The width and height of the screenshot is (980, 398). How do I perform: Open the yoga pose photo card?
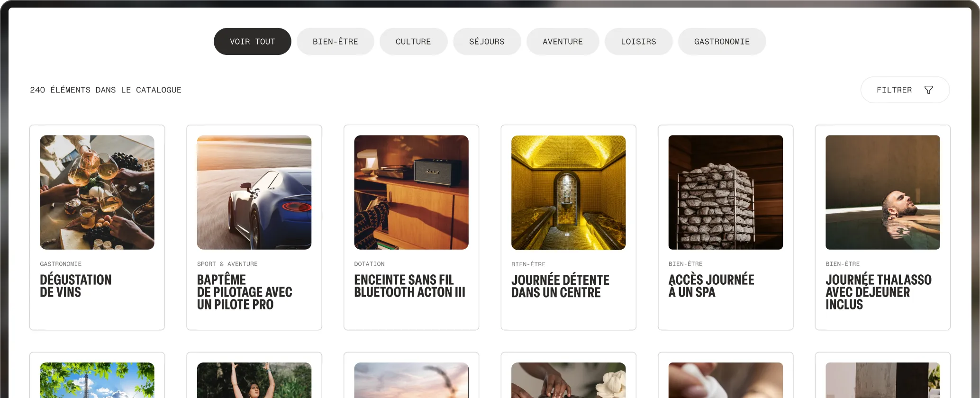click(x=254, y=380)
